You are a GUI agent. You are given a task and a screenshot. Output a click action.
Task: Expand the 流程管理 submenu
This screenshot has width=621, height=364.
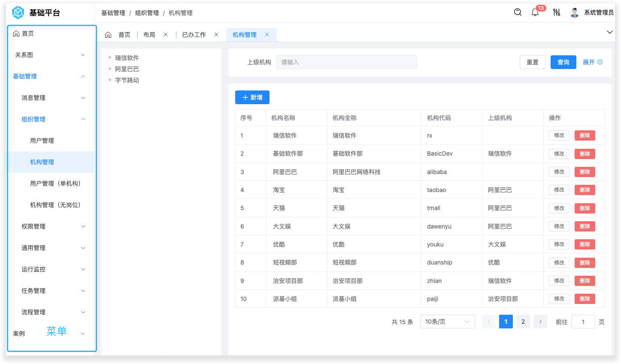click(51, 312)
